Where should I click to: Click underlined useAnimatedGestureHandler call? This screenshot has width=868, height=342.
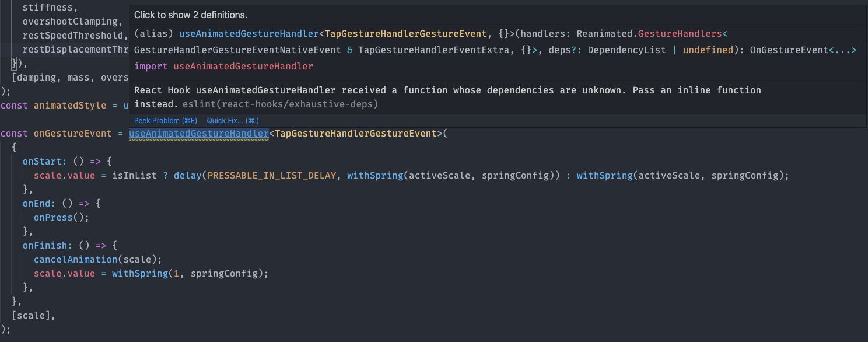pyautogui.click(x=199, y=133)
